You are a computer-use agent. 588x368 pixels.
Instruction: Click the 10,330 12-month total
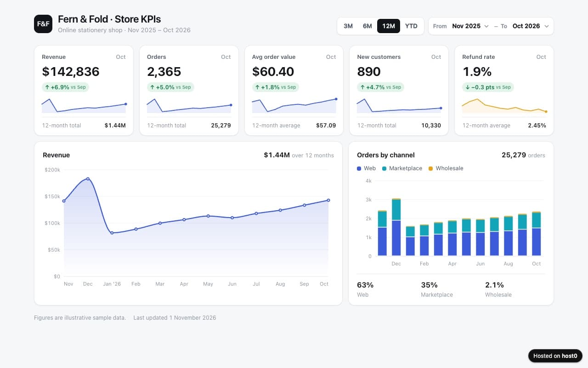point(431,126)
